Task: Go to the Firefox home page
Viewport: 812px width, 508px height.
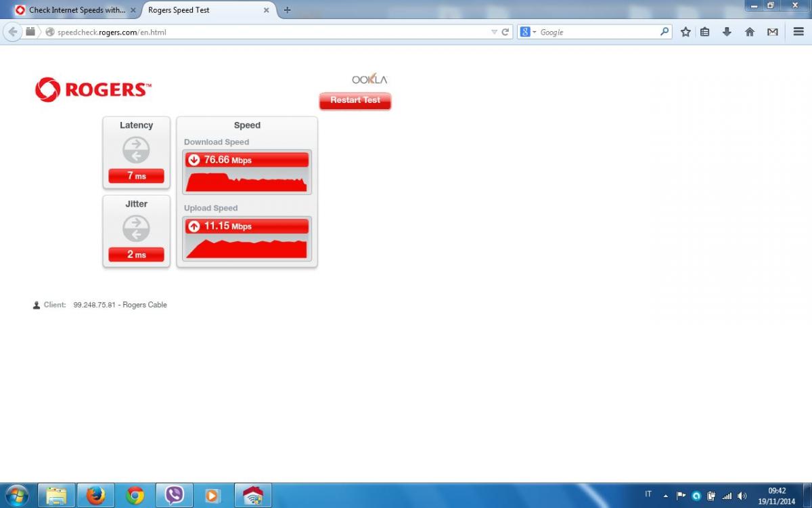Action: point(750,32)
